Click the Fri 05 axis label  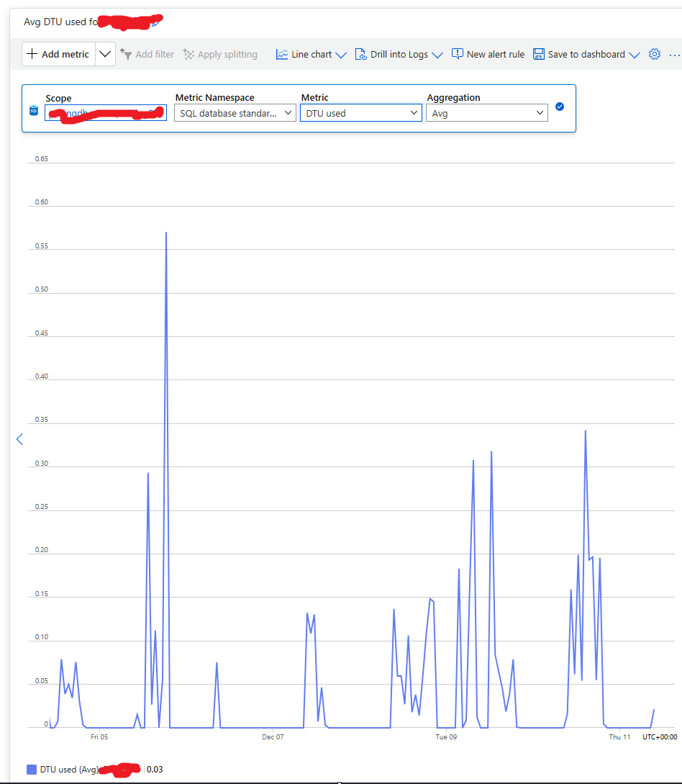coord(99,737)
